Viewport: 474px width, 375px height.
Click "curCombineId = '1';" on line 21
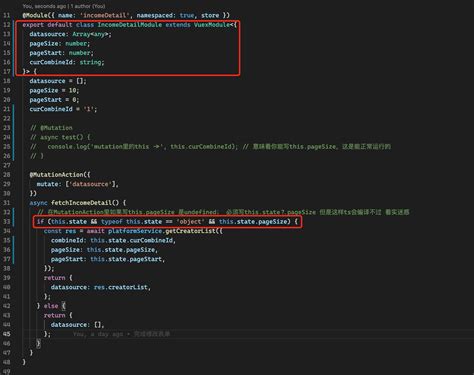point(63,109)
